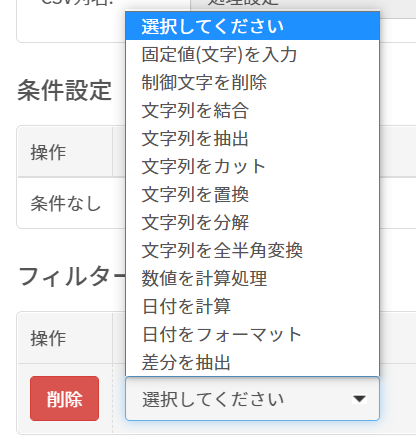
Task: Choose 数値を計算処理 in the list
Action: coord(252,278)
